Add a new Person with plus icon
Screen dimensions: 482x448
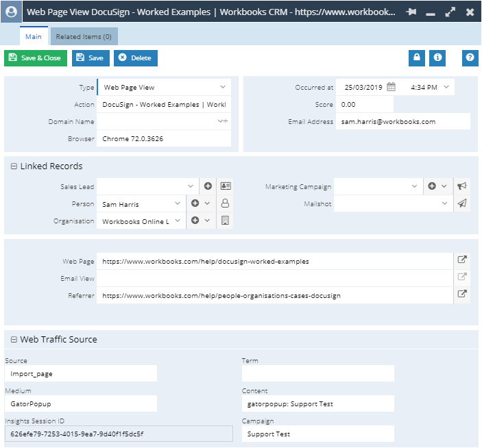click(x=195, y=203)
